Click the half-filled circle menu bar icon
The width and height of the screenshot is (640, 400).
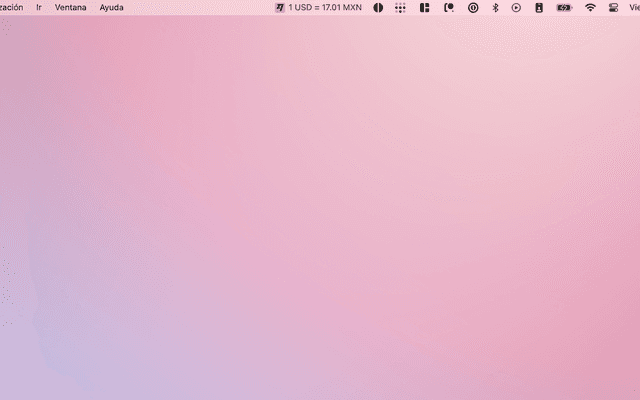tap(378, 7)
